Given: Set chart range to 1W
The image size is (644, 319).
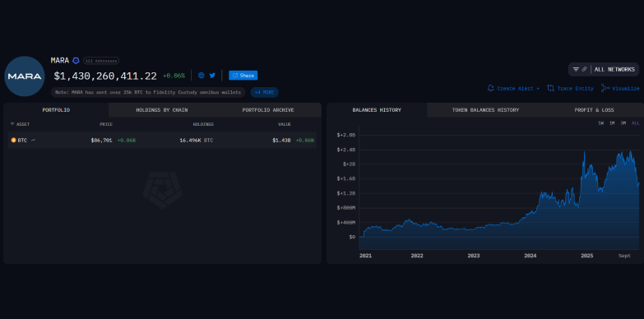Looking at the screenshot, I should 601,123.
